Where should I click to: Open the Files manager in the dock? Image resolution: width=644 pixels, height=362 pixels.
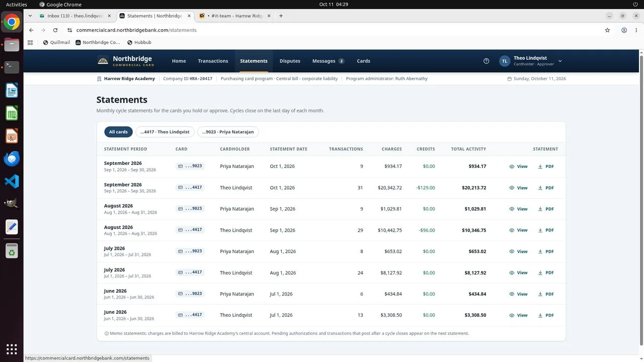(12, 45)
